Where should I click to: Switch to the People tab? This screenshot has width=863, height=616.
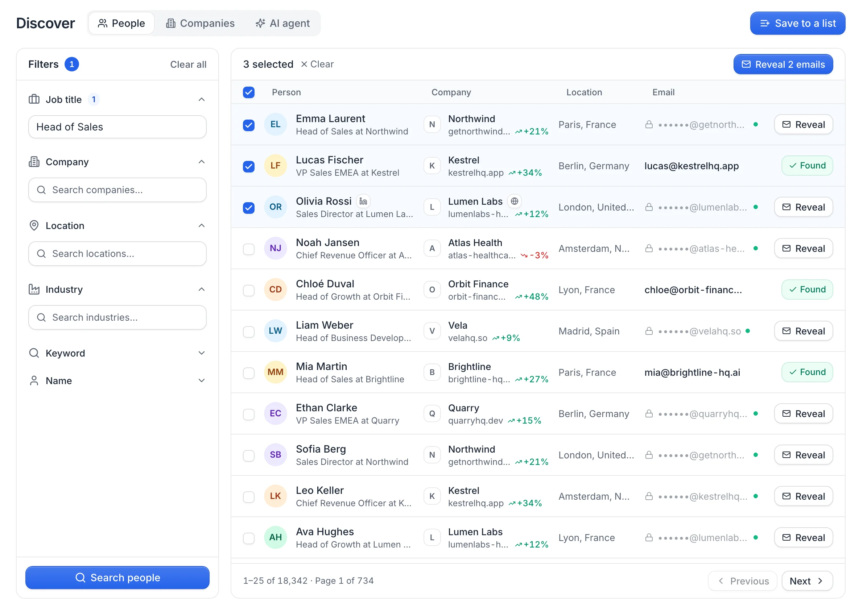click(121, 23)
